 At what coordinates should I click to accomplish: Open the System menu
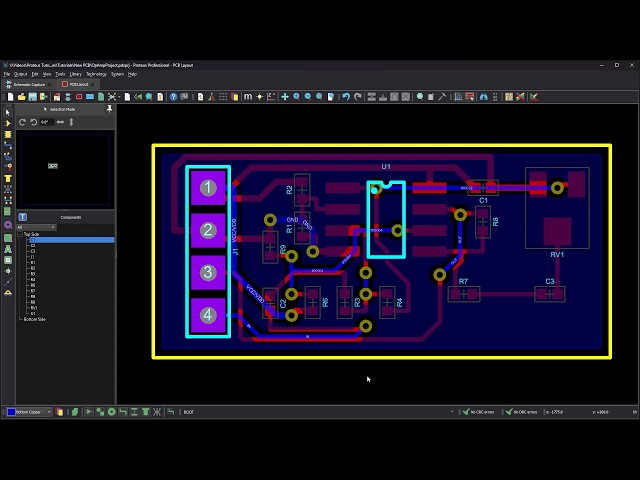point(118,74)
